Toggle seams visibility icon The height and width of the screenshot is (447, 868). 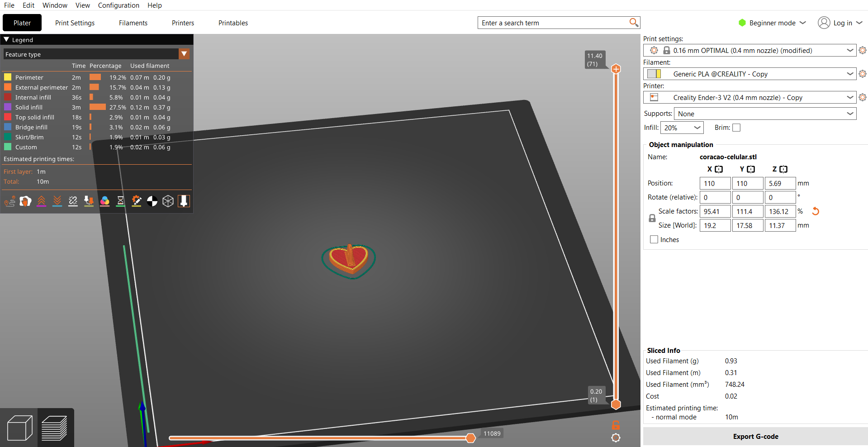(x=73, y=201)
